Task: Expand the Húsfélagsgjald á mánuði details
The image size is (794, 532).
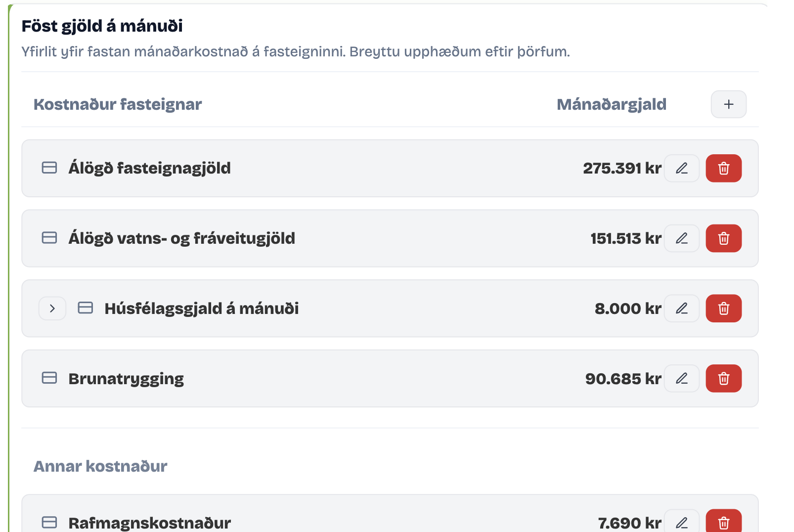Action: [52, 308]
